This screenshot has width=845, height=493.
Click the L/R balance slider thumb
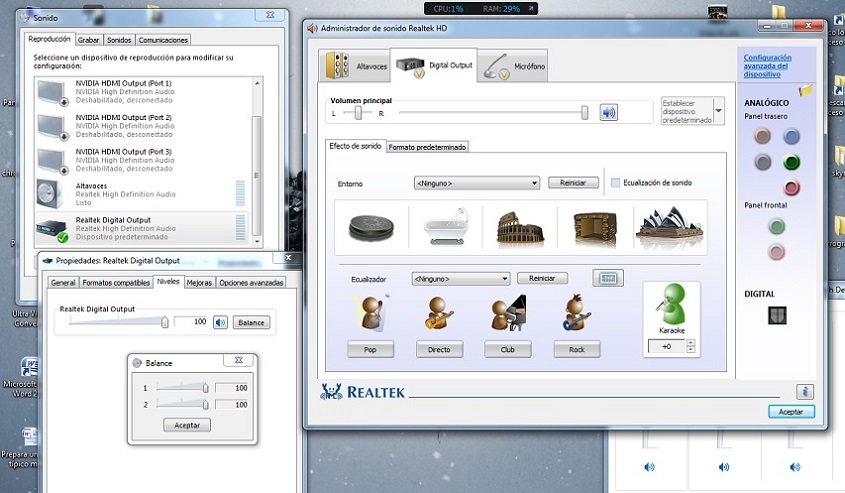point(358,113)
